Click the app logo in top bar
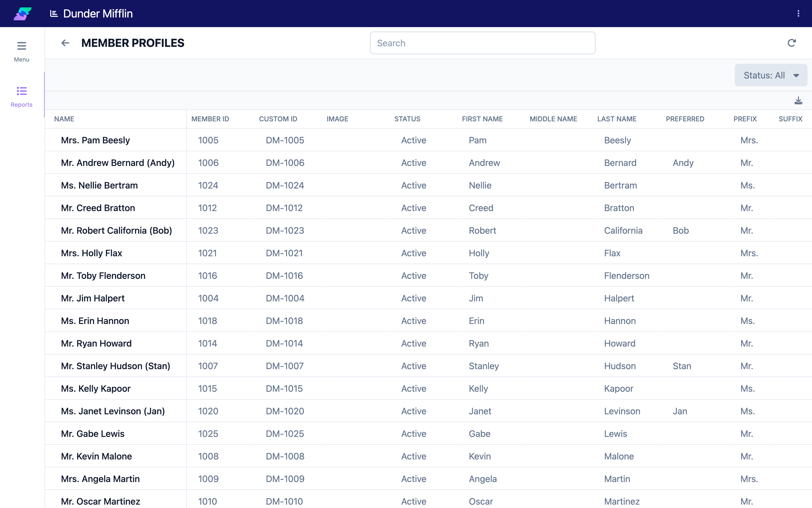The height and width of the screenshot is (508, 812). (x=23, y=14)
